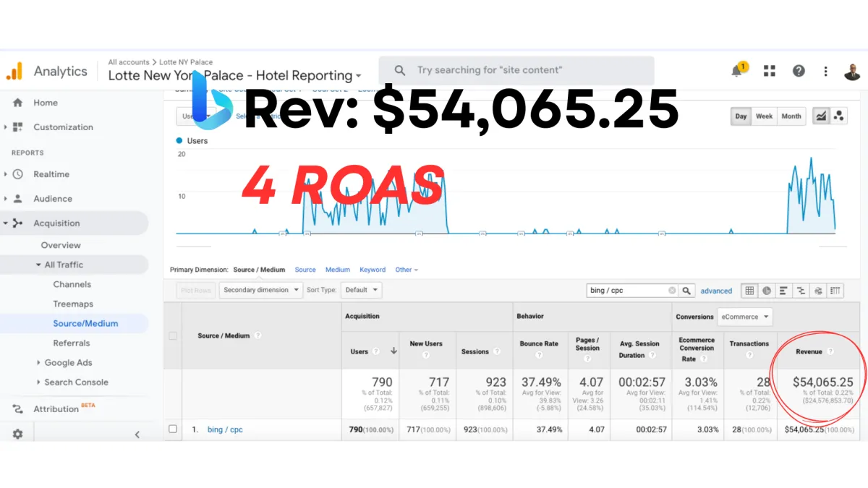868x488 pixels.
Task: Select the Comparison view icon
Action: click(801, 291)
